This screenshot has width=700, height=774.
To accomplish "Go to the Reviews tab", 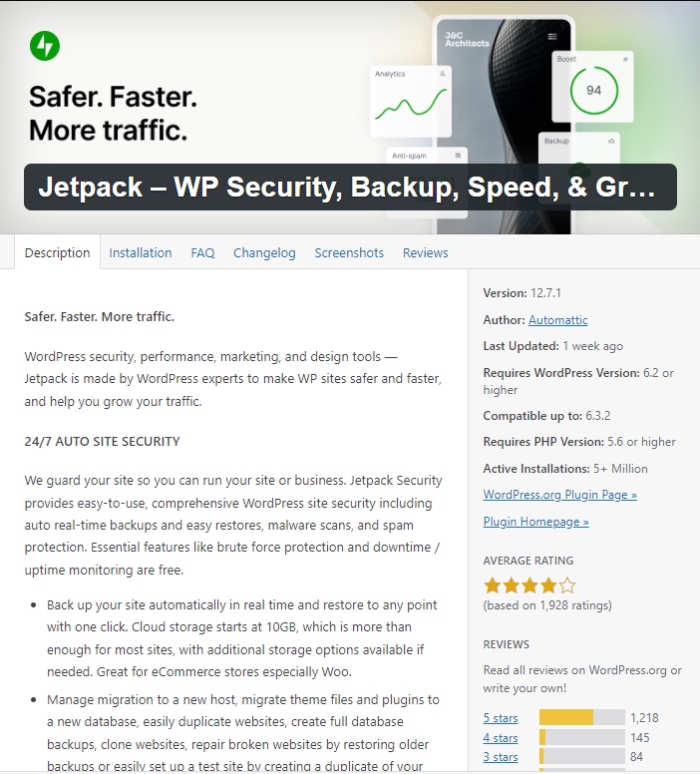I will click(x=426, y=253).
